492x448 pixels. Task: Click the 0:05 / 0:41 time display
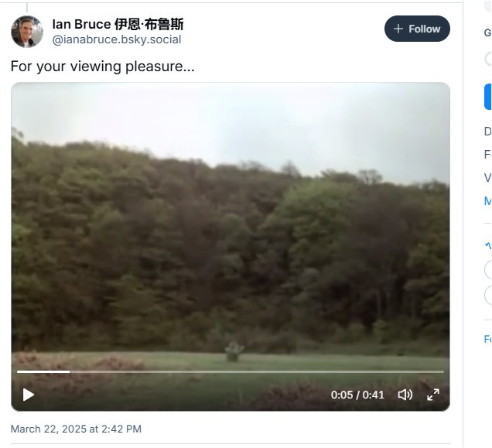[357, 395]
